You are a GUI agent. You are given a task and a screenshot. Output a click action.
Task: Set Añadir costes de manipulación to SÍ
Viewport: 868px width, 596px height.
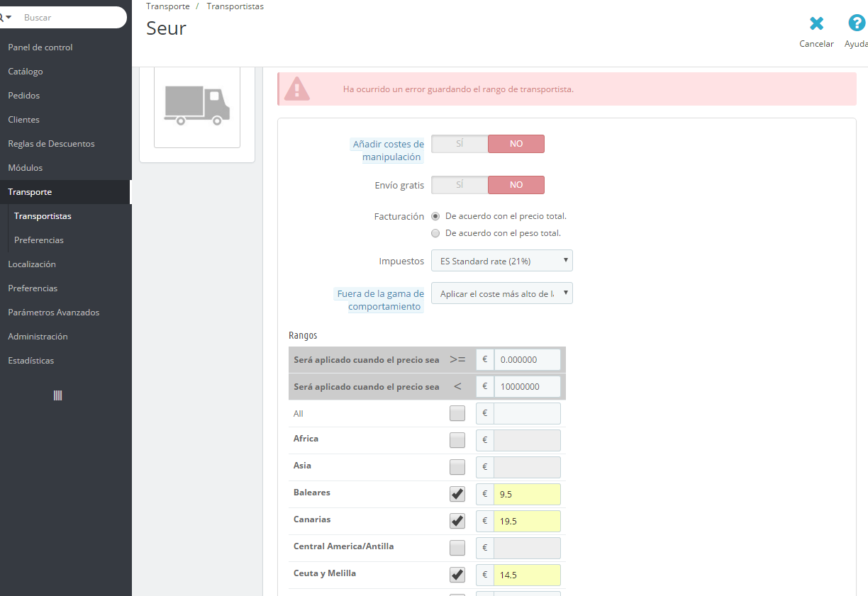pyautogui.click(x=460, y=144)
